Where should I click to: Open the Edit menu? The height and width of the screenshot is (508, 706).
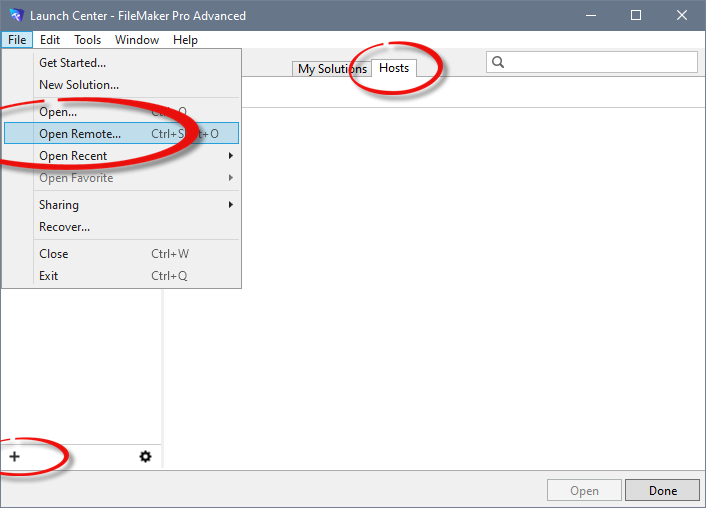coord(50,40)
